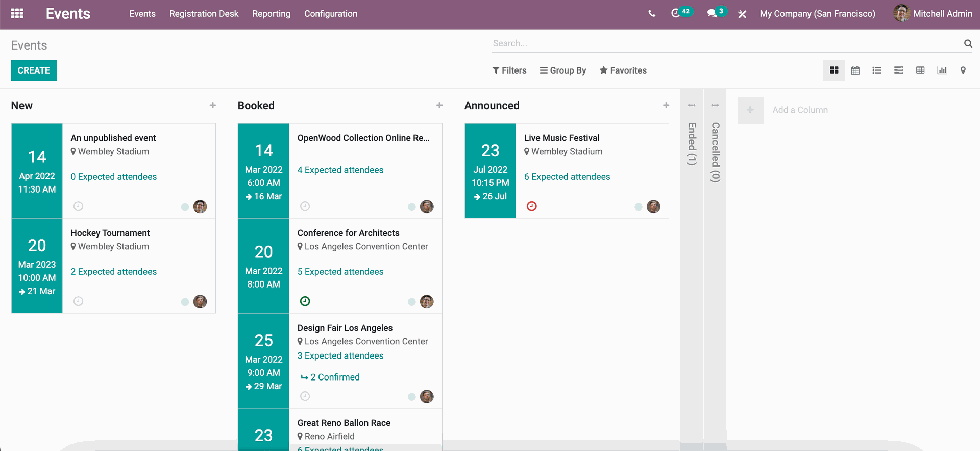The image size is (980, 451).
Task: Switch to graph chart view
Action: pyautogui.click(x=942, y=70)
